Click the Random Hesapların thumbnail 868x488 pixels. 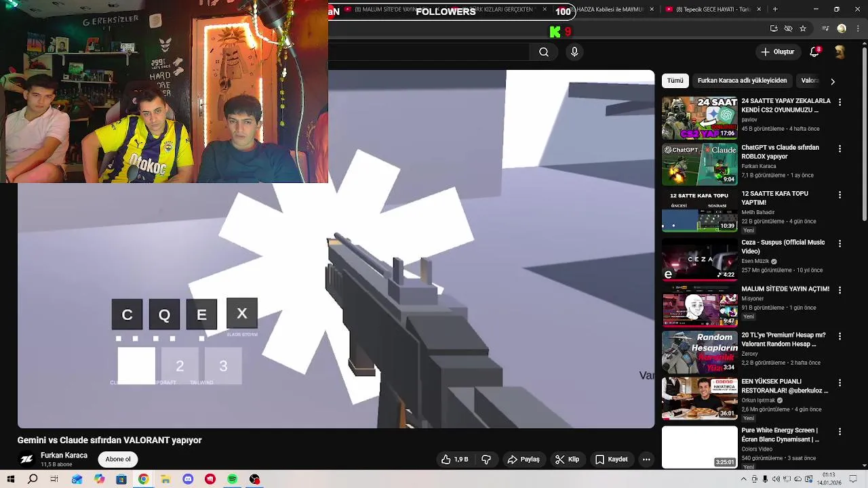[699, 352]
